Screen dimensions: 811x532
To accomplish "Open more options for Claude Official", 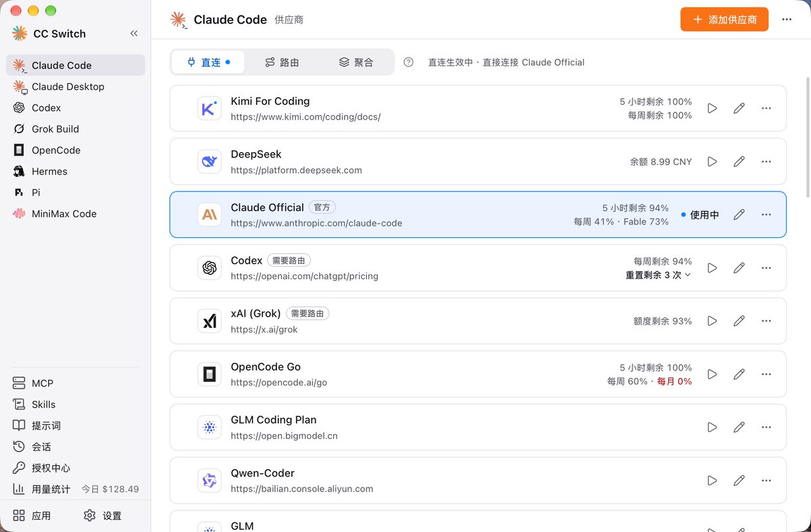I will tap(766, 214).
